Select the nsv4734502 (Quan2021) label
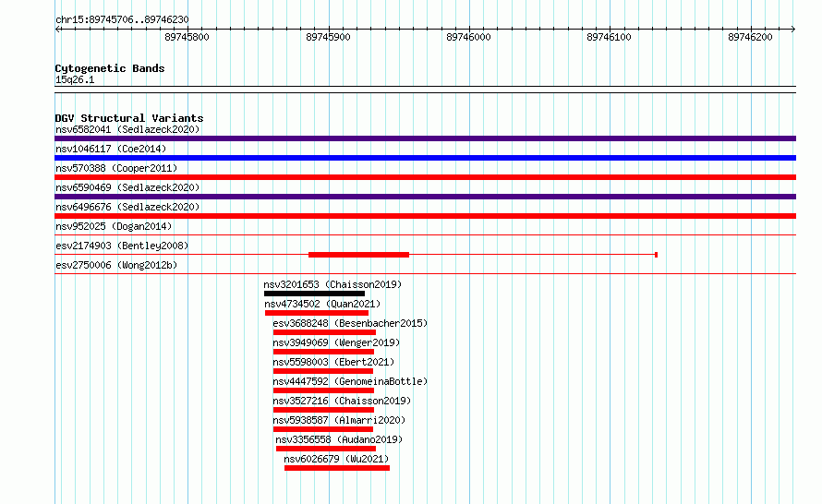Image resolution: width=822 pixels, height=504 pixels. pyautogui.click(x=322, y=304)
